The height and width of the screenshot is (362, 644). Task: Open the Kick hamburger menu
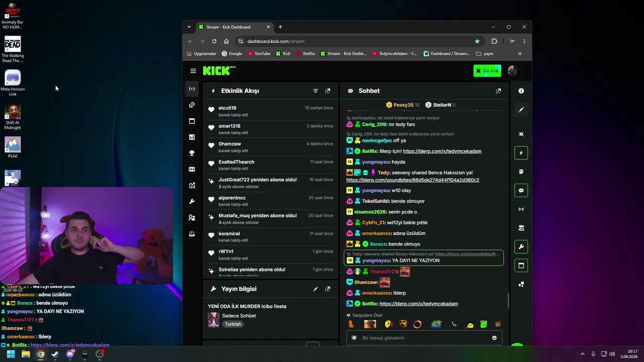click(193, 71)
